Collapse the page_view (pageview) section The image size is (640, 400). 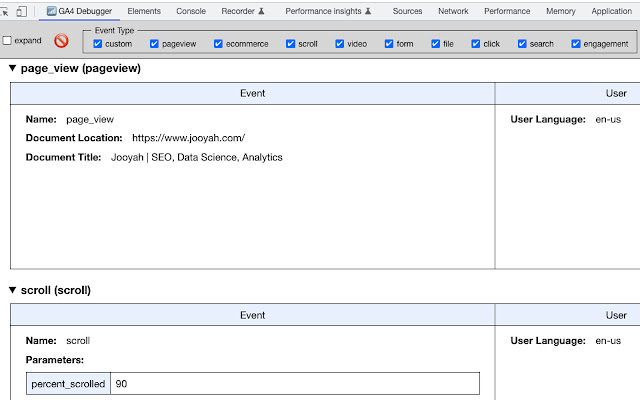[x=12, y=68]
